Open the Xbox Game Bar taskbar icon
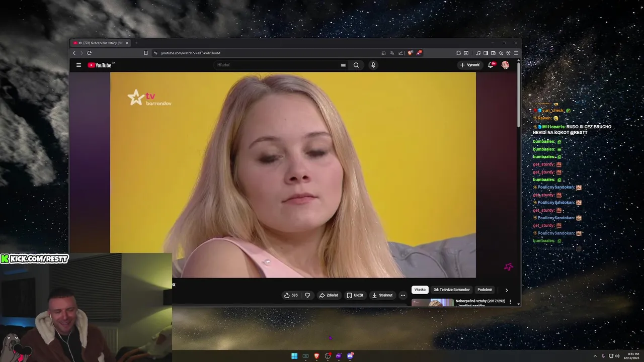 point(305,356)
